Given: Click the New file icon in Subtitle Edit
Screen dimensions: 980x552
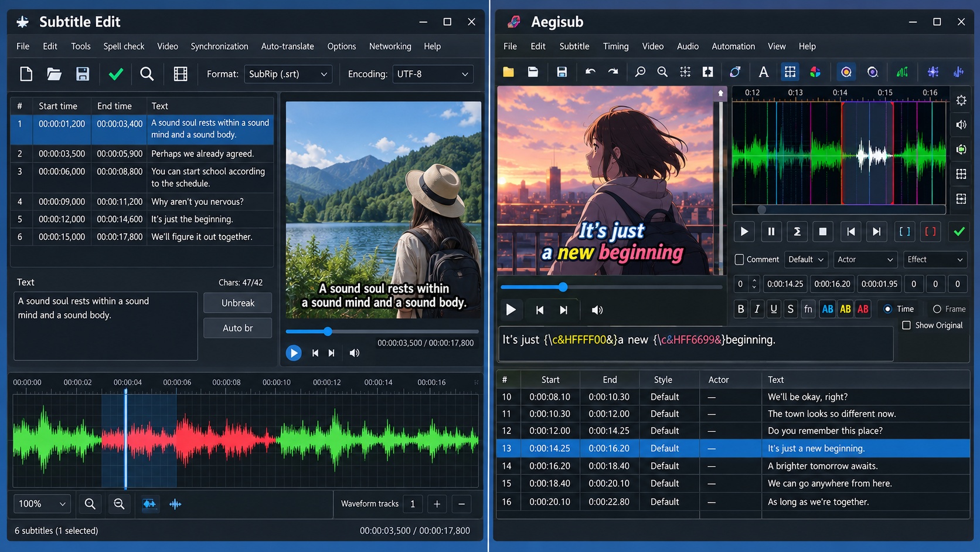Looking at the screenshot, I should pyautogui.click(x=26, y=74).
